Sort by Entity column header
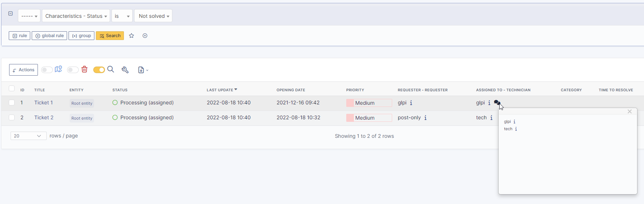The width and height of the screenshot is (644, 204). coord(77,90)
